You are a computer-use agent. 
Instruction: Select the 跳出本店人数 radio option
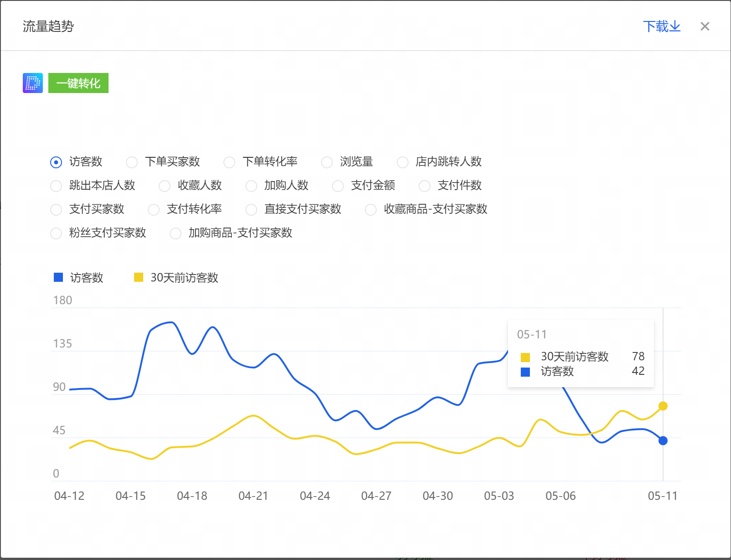[x=56, y=186]
